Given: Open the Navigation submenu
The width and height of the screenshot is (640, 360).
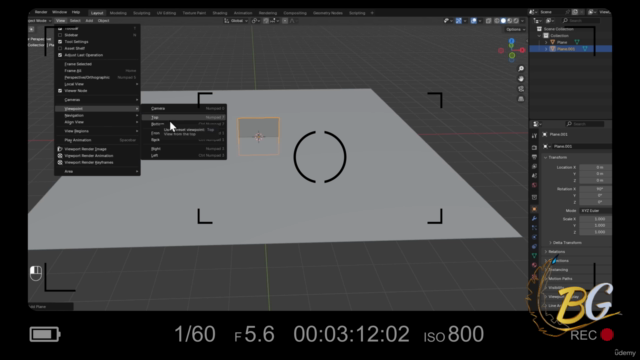Looking at the screenshot, I should click(x=98, y=116).
